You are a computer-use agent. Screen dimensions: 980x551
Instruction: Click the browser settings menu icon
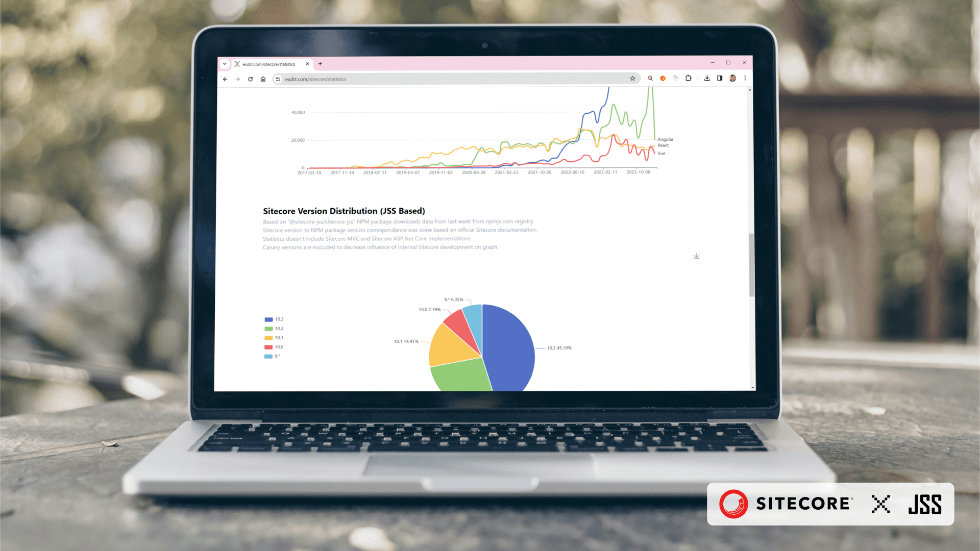pos(745,79)
